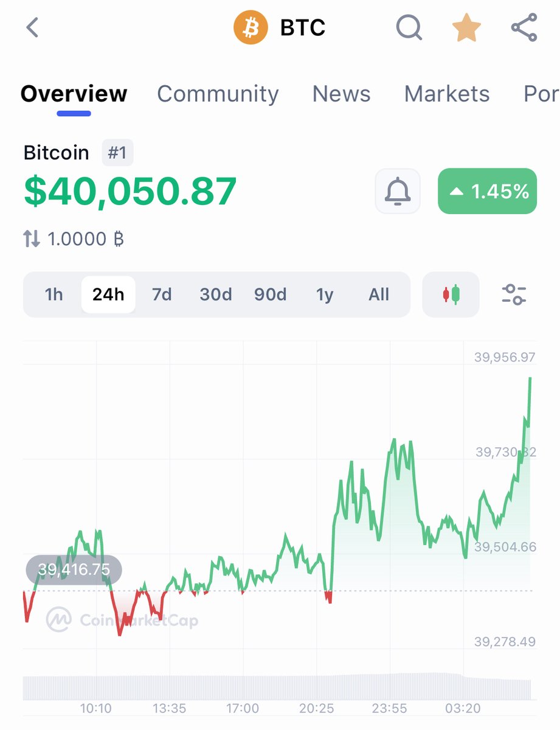Image resolution: width=560 pixels, height=730 pixels.
Task: Tap the green 1.45% change badge
Action: [x=488, y=191]
